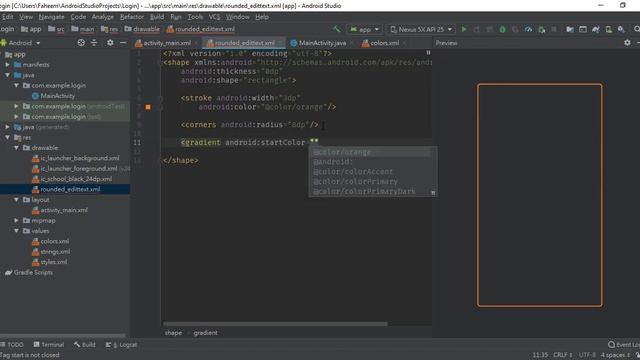The height and width of the screenshot is (360, 640).
Task: Click gradient breadcrumb below editor
Action: point(205,333)
